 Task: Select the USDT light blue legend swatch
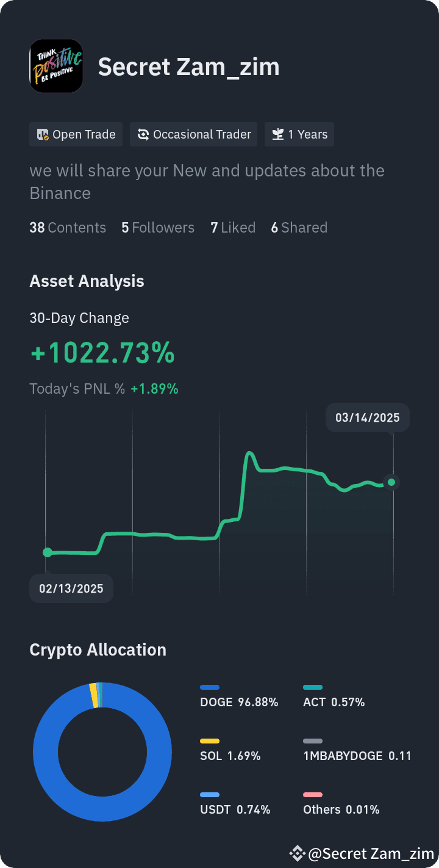click(x=210, y=795)
